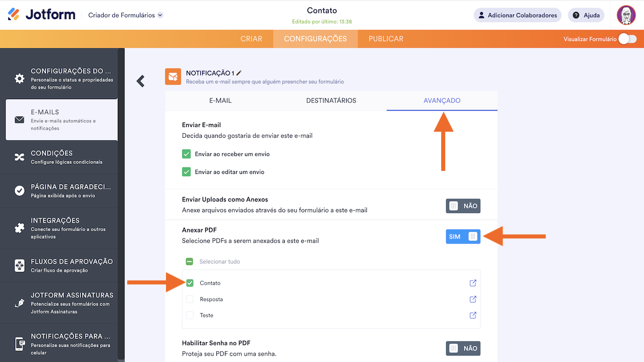644x362 pixels.
Task: Toggle Visualizar Formulário switch
Action: coord(627,39)
